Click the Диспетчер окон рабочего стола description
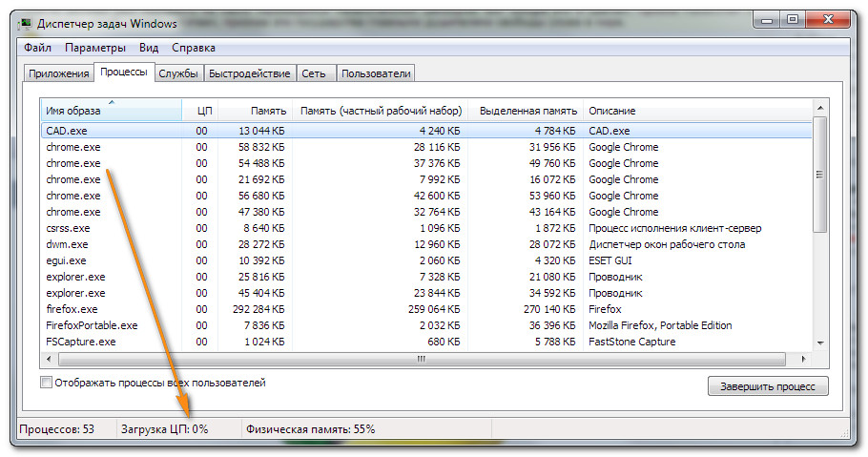 click(x=667, y=244)
